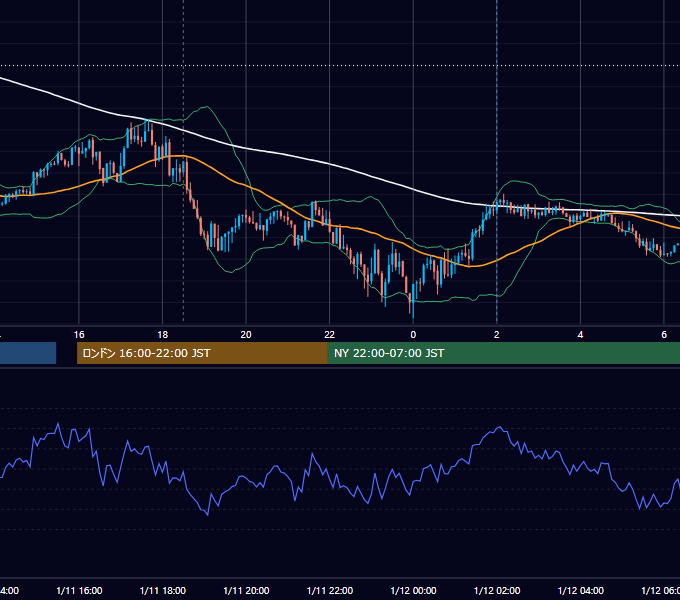Click the 1/11 22:00 date label
Image resolution: width=680 pixels, height=600 pixels.
[x=330, y=590]
